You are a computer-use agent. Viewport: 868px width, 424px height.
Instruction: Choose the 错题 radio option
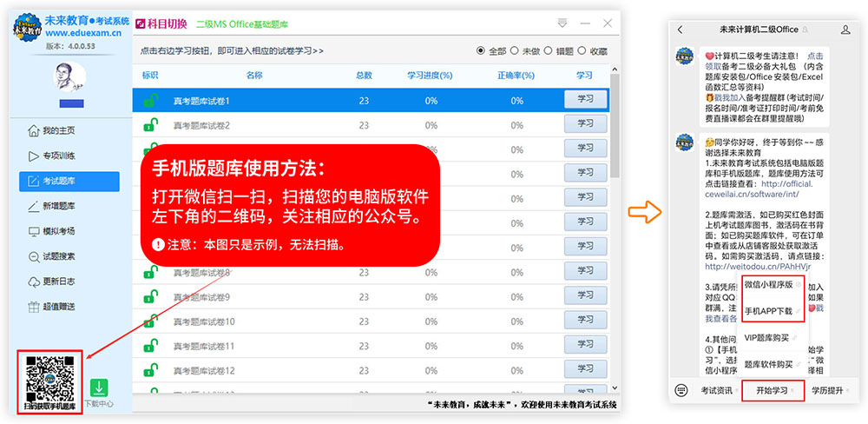[549, 50]
